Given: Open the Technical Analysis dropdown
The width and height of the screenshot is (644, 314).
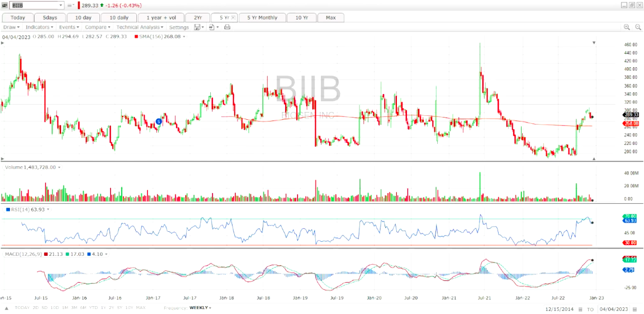Looking at the screenshot, I should [140, 27].
